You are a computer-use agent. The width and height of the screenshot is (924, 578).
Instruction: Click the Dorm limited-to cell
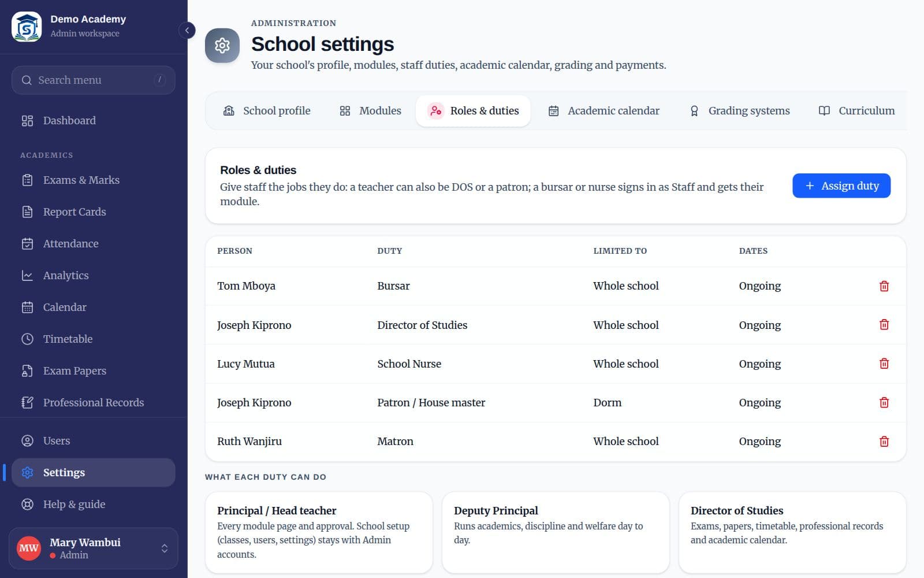pyautogui.click(x=608, y=402)
